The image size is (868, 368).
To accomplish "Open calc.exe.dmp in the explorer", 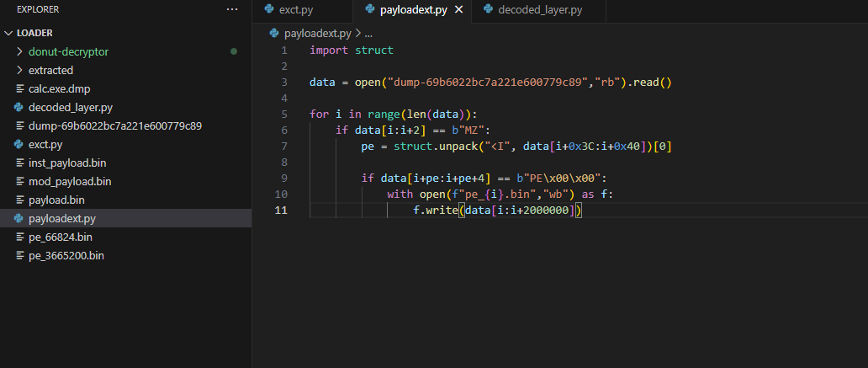I will tap(59, 88).
